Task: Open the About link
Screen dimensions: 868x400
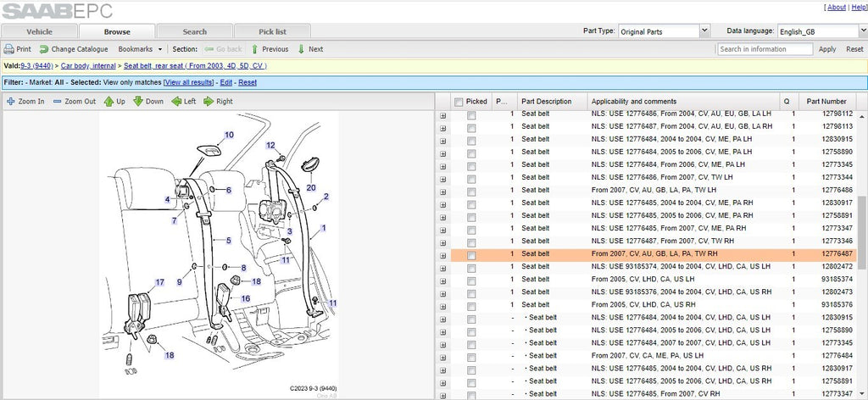Action: pyautogui.click(x=837, y=7)
